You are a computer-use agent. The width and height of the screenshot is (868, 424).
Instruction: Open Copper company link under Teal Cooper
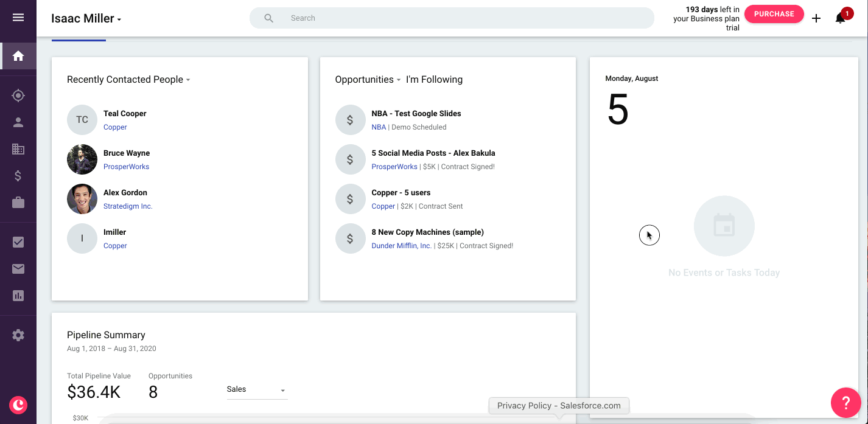[115, 127]
